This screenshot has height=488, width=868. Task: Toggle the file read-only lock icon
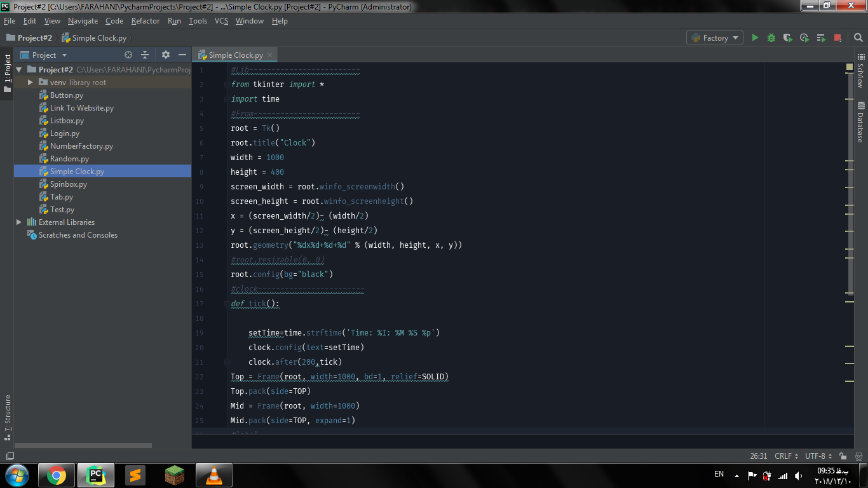843,456
